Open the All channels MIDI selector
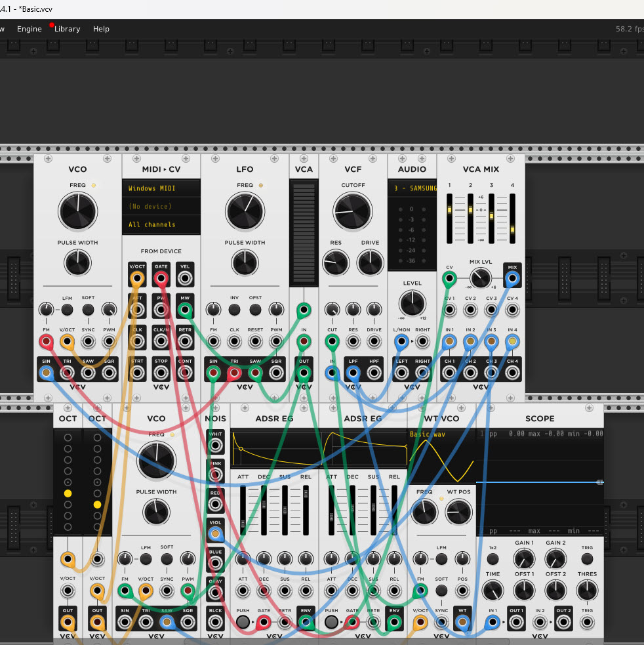The image size is (644, 645). click(161, 224)
